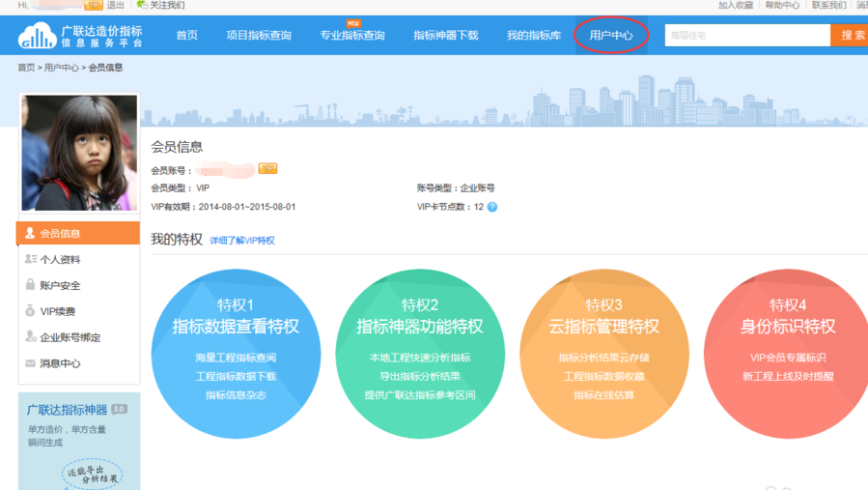The image size is (868, 490).
Task: Click the WeChat icon beside 关注我们
Action: (142, 5)
